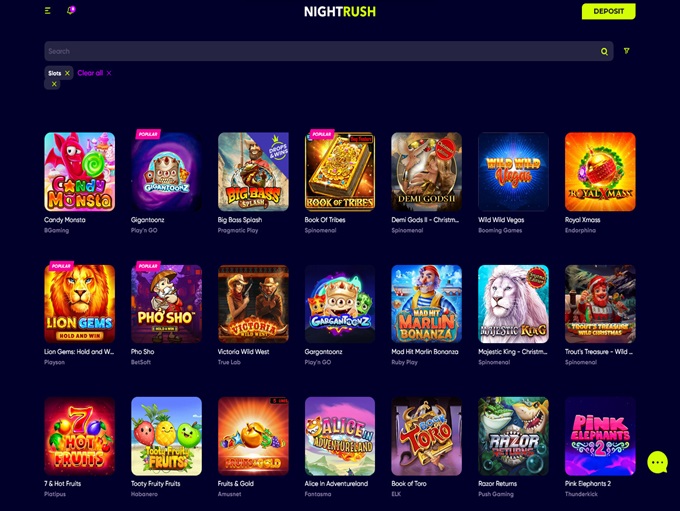This screenshot has width=680, height=511.
Task: Launch the Mad Hit Marlin Bonanza game
Action: pos(427,304)
